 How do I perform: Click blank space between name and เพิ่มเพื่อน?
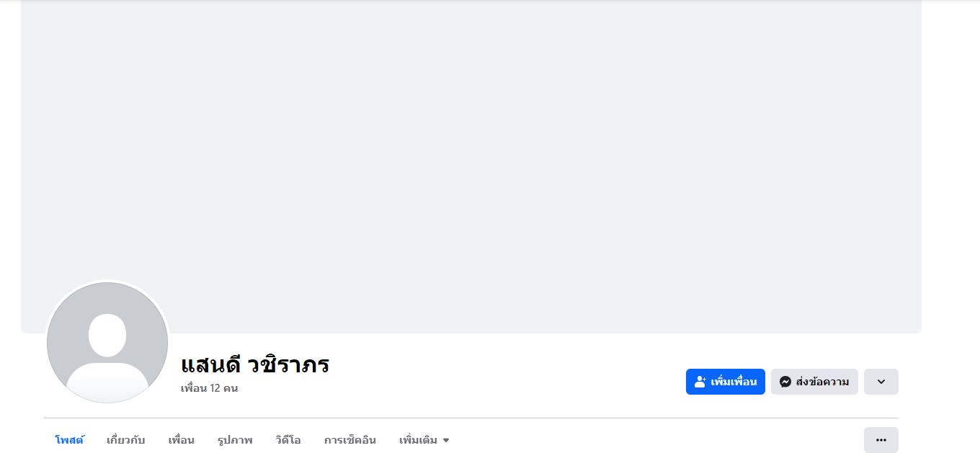pyautogui.click(x=504, y=378)
